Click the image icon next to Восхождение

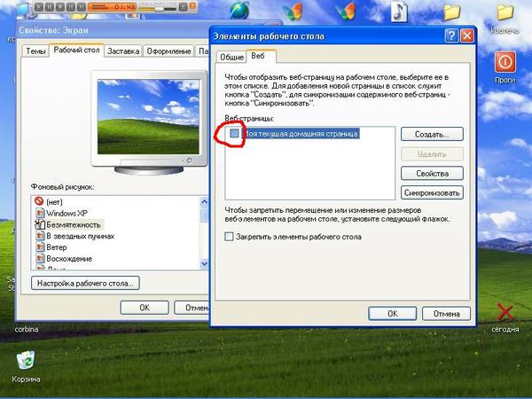tap(40, 259)
